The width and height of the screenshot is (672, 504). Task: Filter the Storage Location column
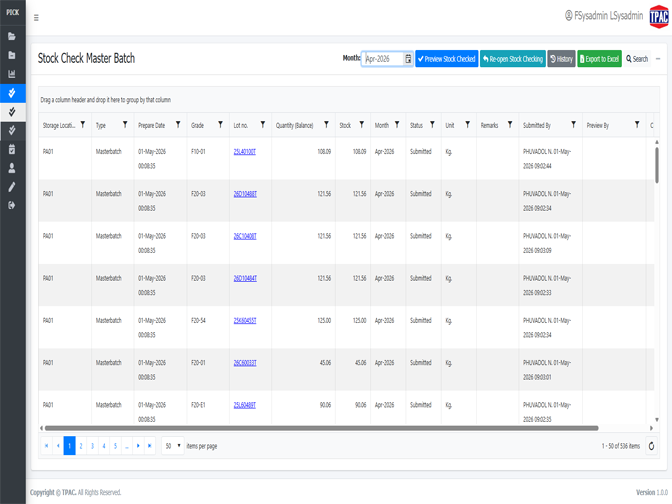click(x=83, y=125)
